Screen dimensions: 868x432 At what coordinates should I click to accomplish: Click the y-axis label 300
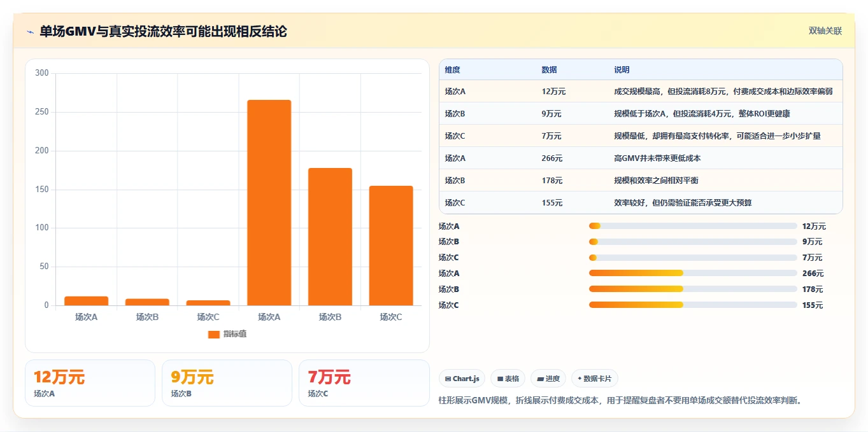pyautogui.click(x=42, y=73)
